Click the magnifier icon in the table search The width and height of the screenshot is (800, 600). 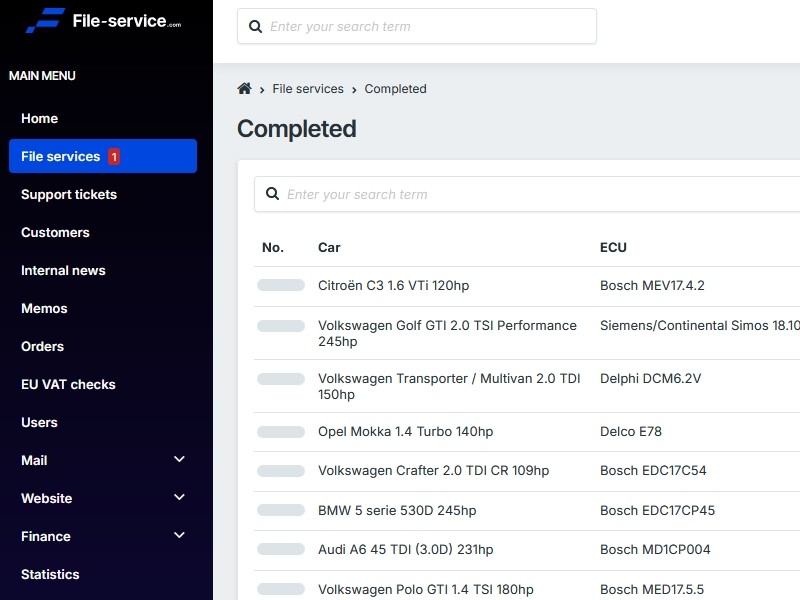(x=272, y=194)
